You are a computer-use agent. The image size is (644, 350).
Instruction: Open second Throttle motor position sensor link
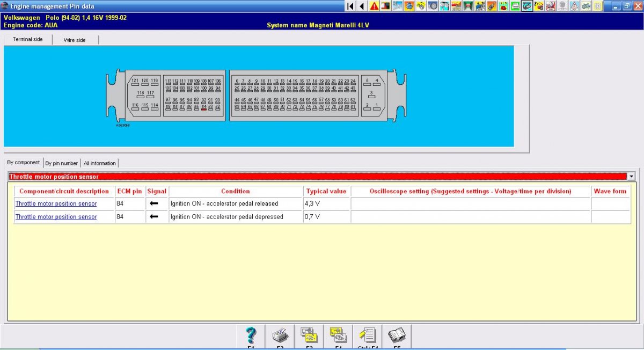[x=56, y=217]
